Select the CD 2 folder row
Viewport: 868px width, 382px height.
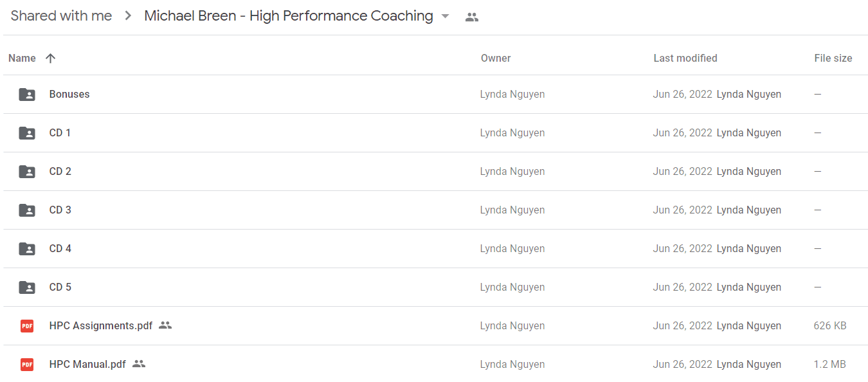pyautogui.click(x=435, y=172)
